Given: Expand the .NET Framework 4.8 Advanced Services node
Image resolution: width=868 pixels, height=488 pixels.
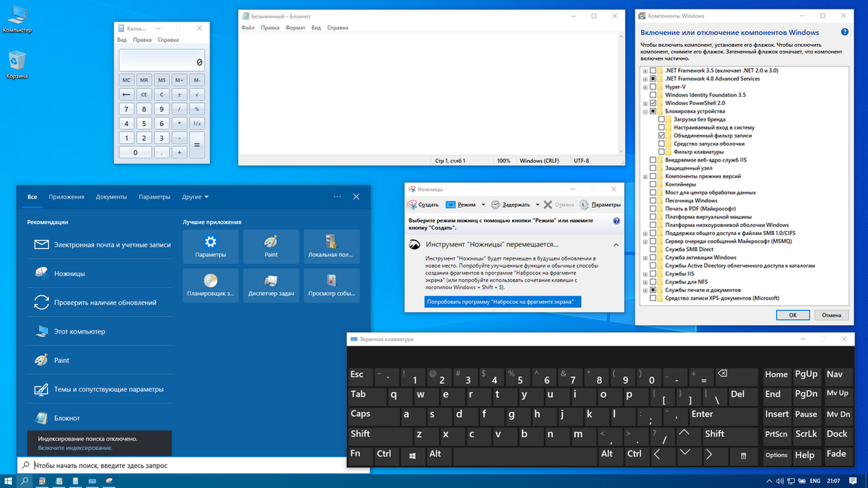Looking at the screenshot, I should pyautogui.click(x=645, y=79).
